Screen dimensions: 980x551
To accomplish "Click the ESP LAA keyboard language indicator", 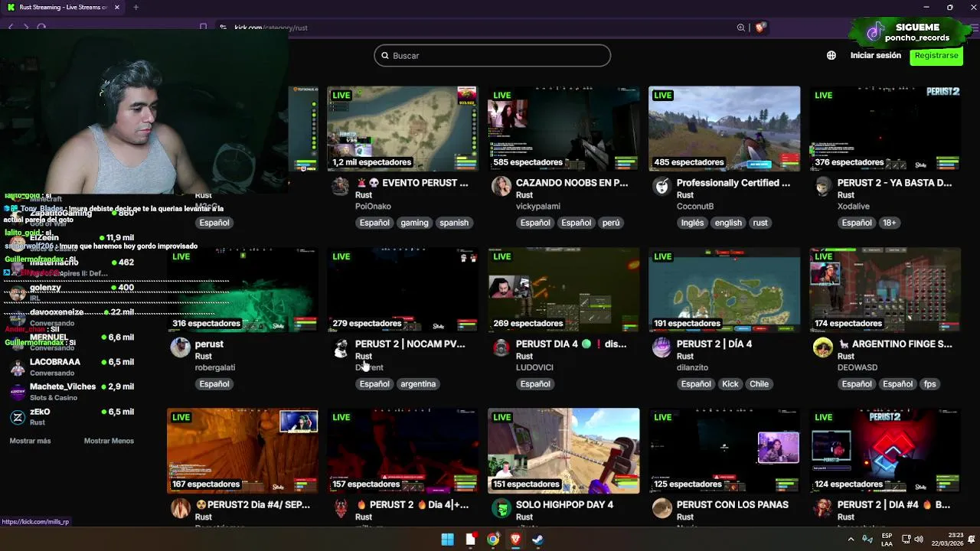I will point(887,540).
